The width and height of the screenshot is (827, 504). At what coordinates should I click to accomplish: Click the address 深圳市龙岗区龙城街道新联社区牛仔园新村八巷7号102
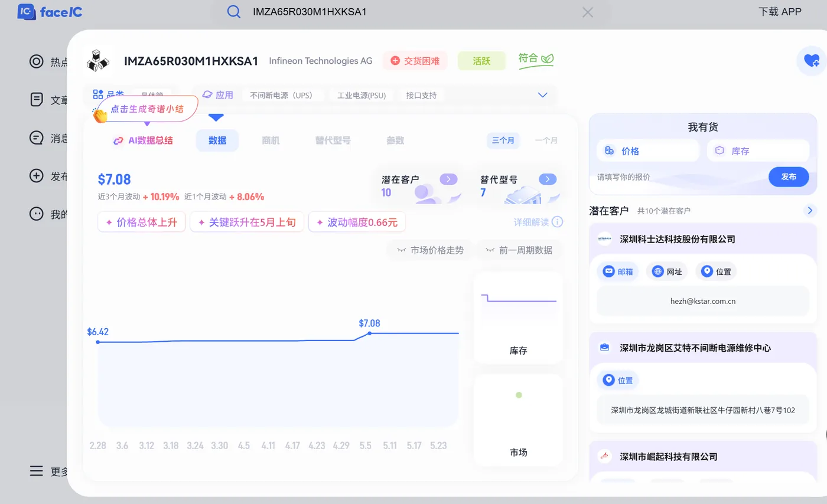(x=703, y=410)
